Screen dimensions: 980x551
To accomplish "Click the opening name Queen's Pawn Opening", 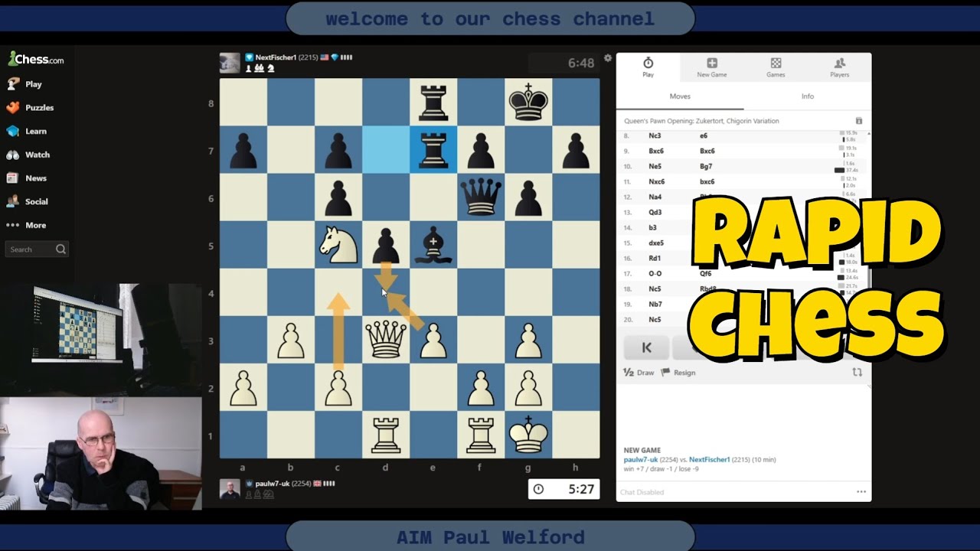I will point(701,121).
